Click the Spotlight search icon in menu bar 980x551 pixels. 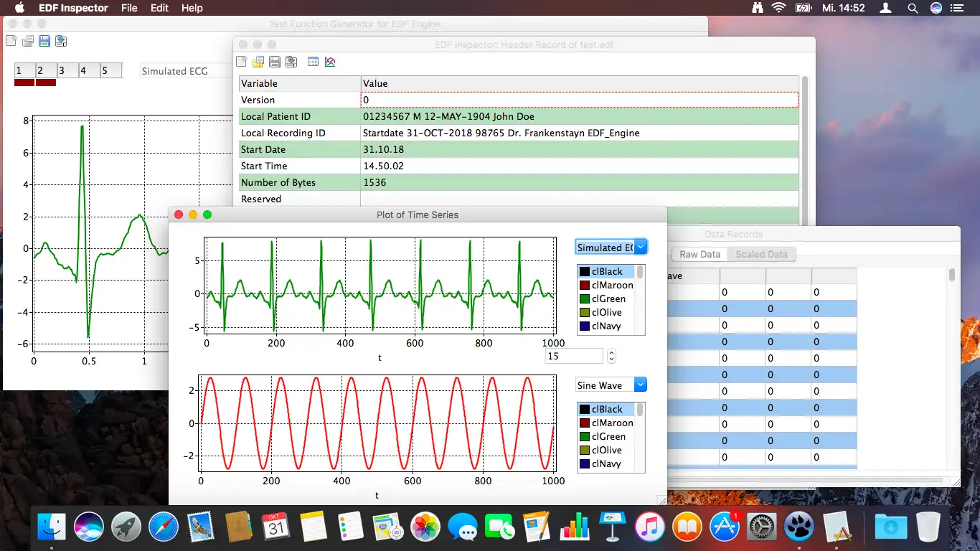[912, 8]
